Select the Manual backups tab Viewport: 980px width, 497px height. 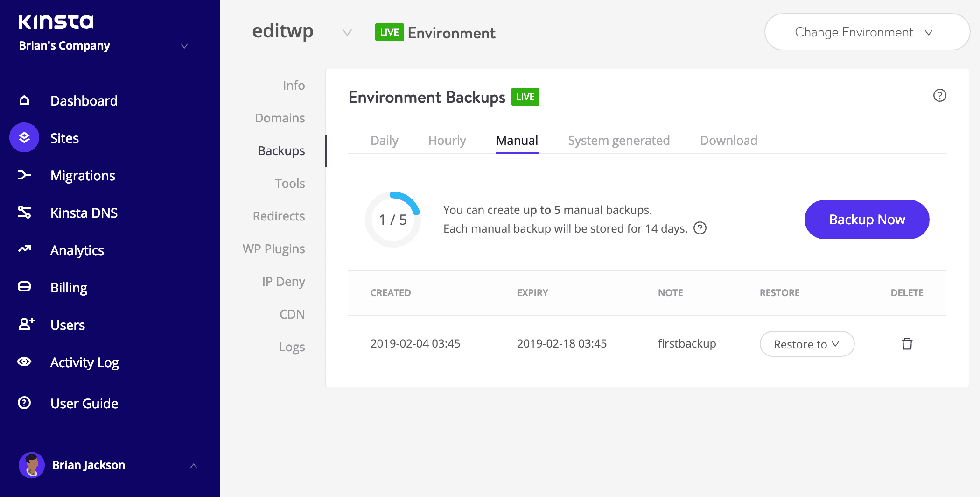click(517, 141)
